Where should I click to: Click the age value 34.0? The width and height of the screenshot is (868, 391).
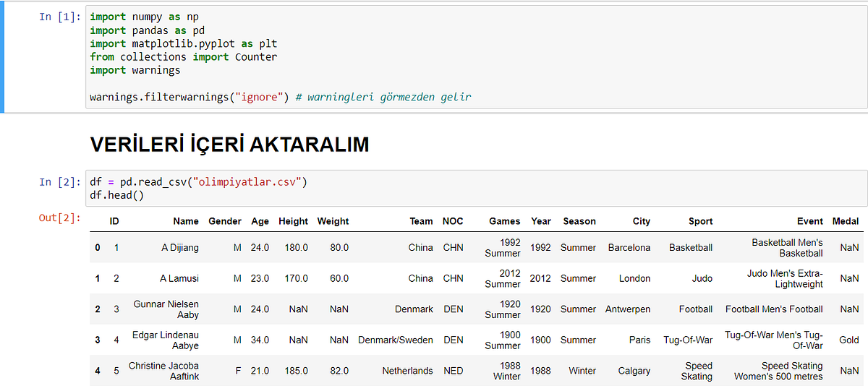pos(260,340)
